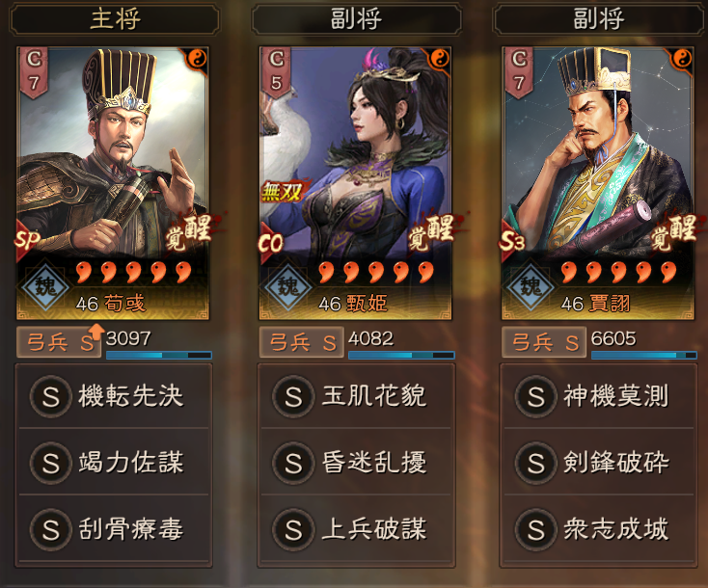The height and width of the screenshot is (588, 708).
Task: Click the 賈詡 general portrait card
Action: (598, 183)
